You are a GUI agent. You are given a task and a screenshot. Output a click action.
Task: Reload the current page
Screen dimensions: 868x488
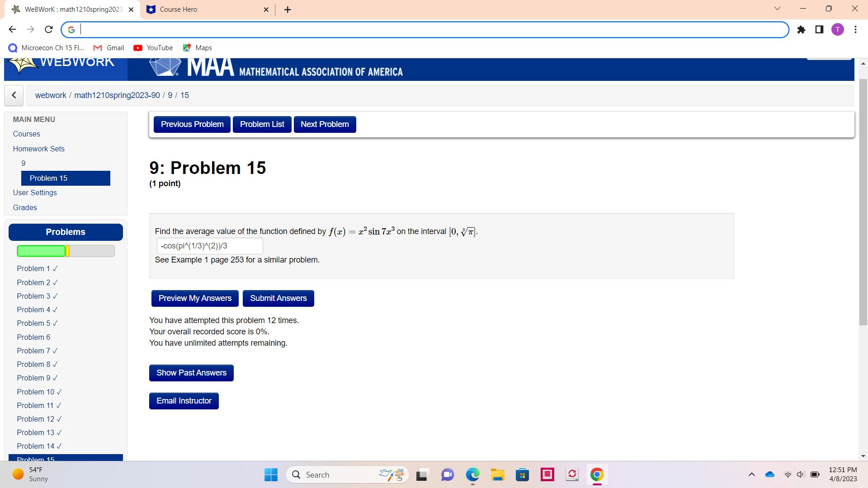pos(48,29)
